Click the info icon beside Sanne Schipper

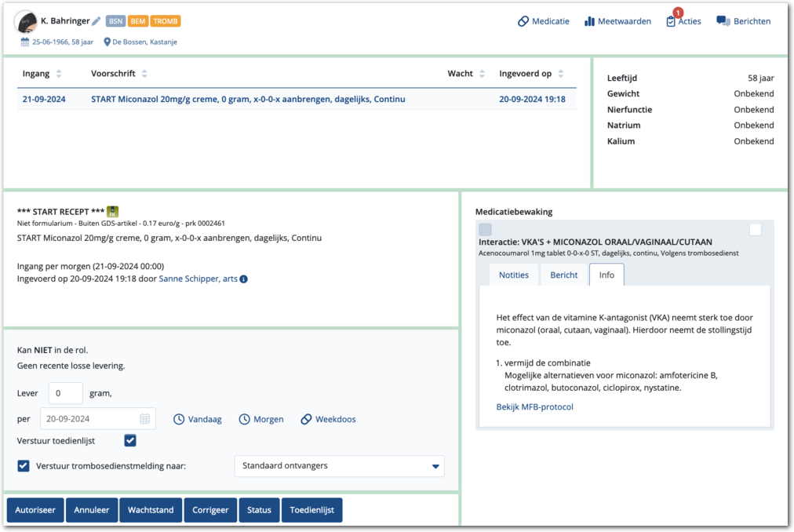(243, 279)
